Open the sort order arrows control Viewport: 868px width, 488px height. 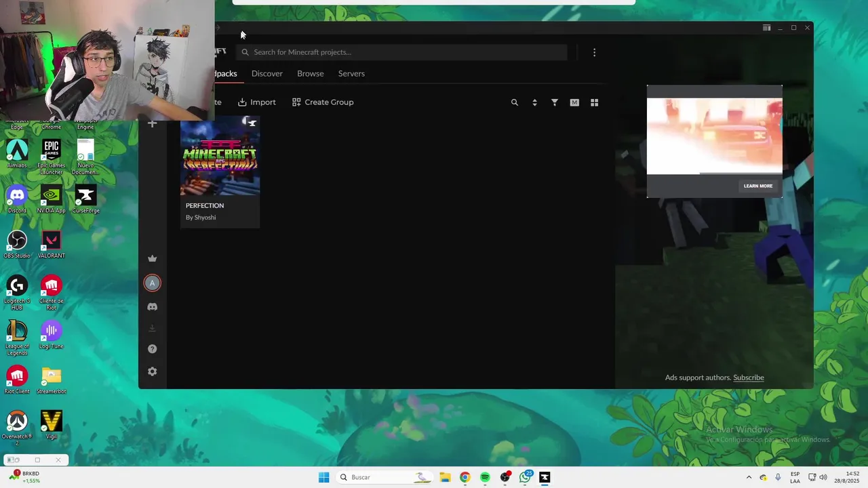[x=534, y=102]
